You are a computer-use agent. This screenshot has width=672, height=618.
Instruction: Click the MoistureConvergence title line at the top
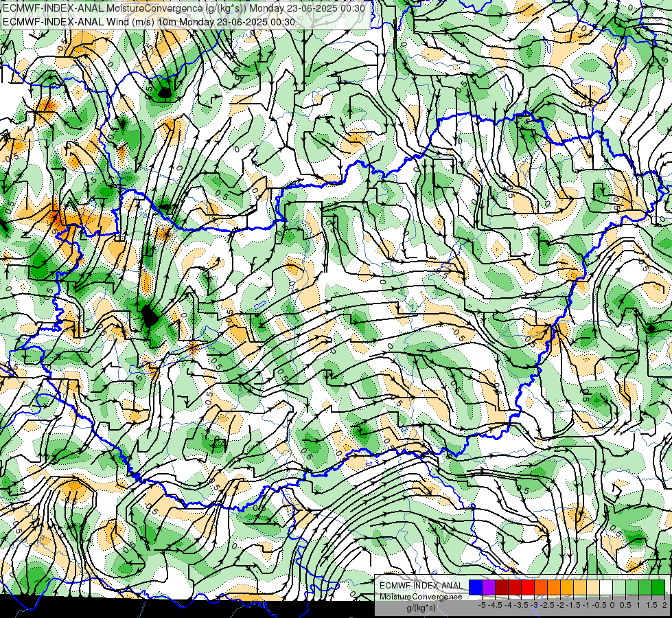(184, 8)
